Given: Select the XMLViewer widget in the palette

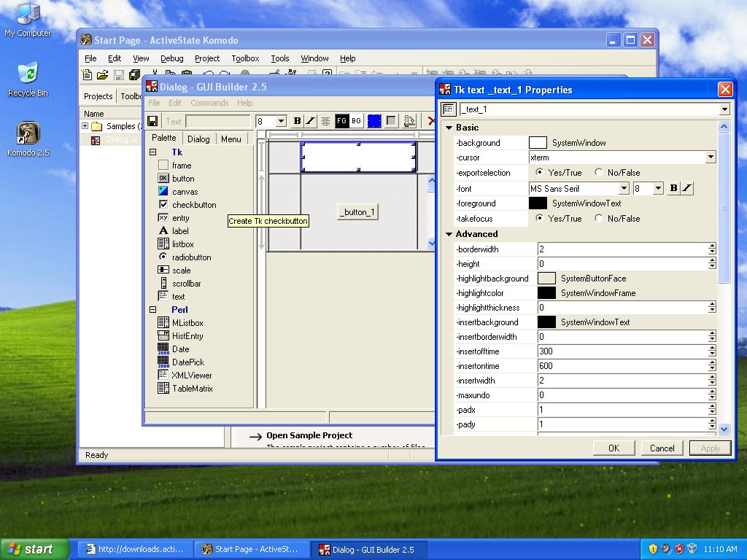Looking at the screenshot, I should (185, 376).
